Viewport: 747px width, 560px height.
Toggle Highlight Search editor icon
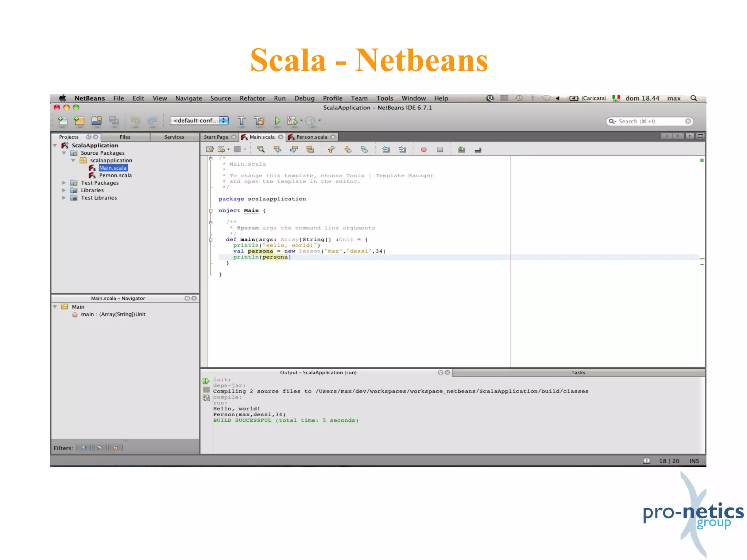[310, 149]
